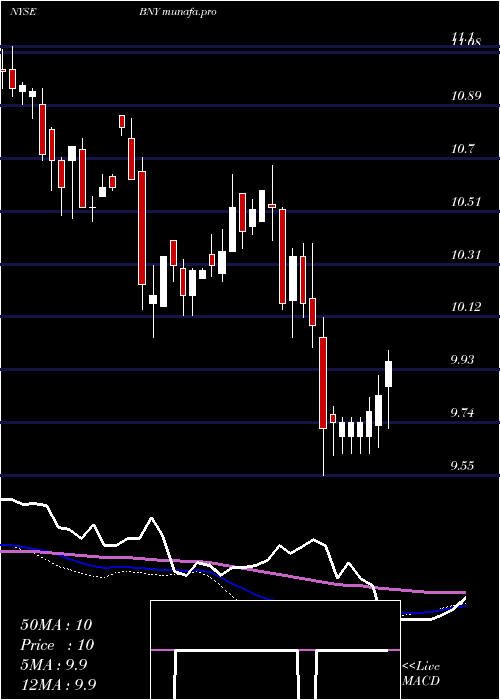Image resolution: width=500 pixels, height=700 pixels.
Task: Click the NYSE exchange label
Action: (x=23, y=12)
